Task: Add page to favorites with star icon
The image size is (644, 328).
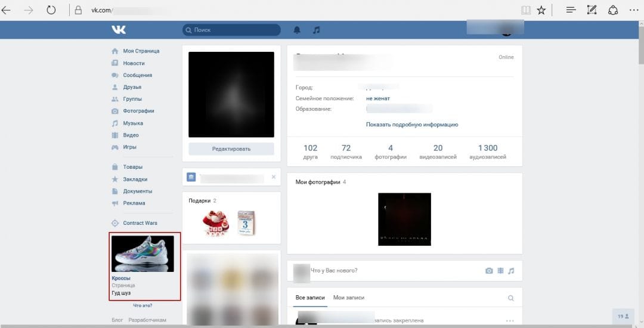Action: [541, 10]
